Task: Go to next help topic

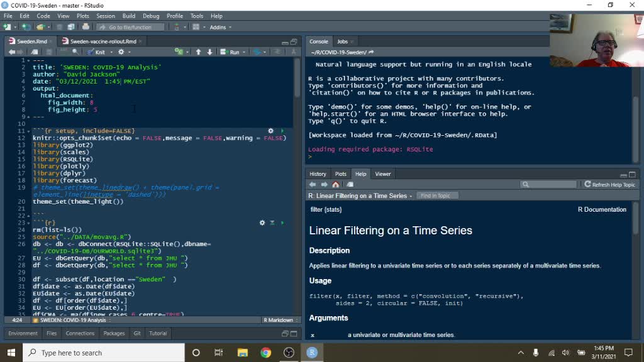Action: click(x=324, y=185)
